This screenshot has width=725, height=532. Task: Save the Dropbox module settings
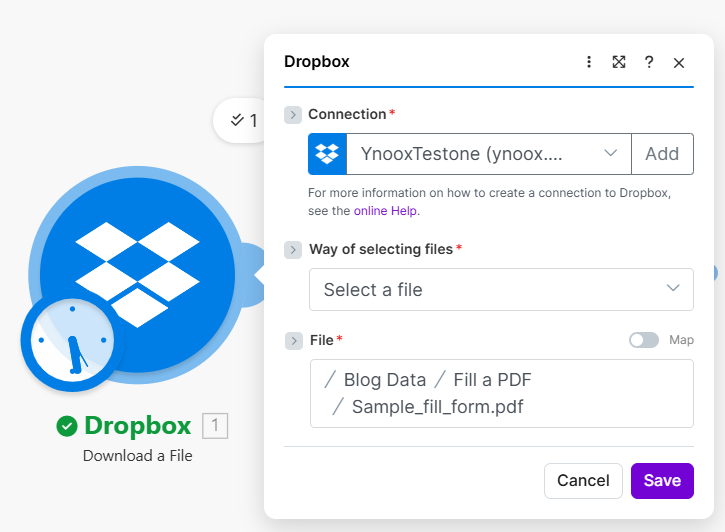click(662, 481)
